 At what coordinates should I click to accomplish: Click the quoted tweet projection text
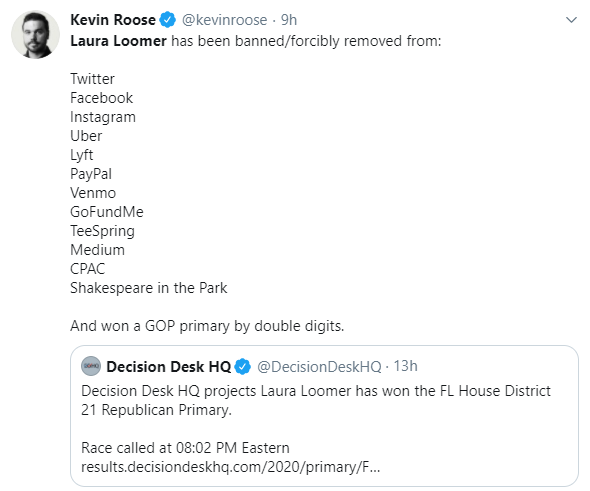(x=316, y=400)
